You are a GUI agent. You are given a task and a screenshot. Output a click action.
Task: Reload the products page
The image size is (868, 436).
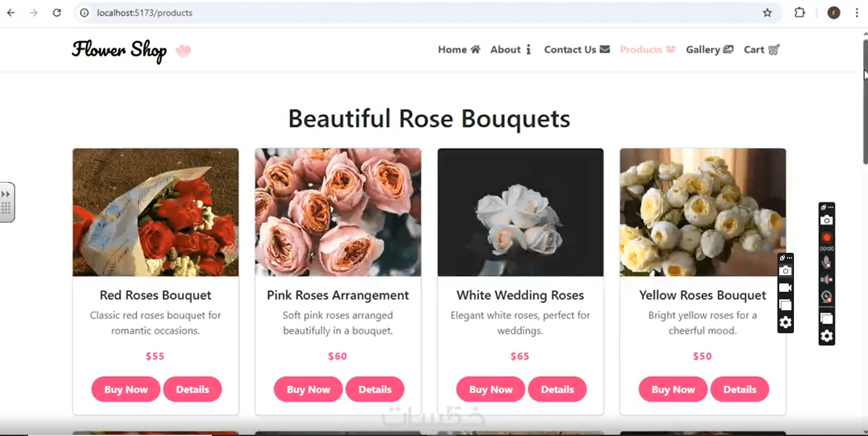(57, 13)
